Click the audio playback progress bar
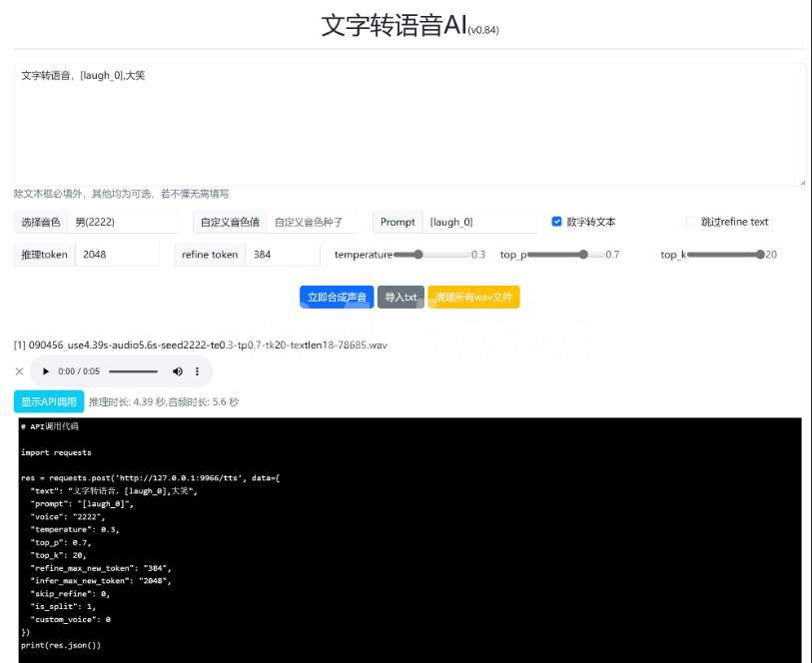Screen dimensions: 812x663 133,371
